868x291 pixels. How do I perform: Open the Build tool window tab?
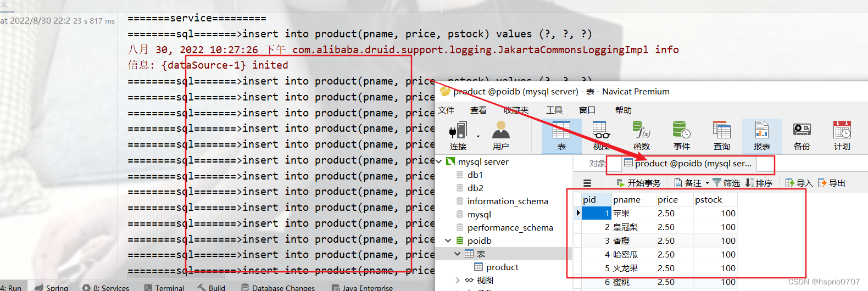point(212,287)
